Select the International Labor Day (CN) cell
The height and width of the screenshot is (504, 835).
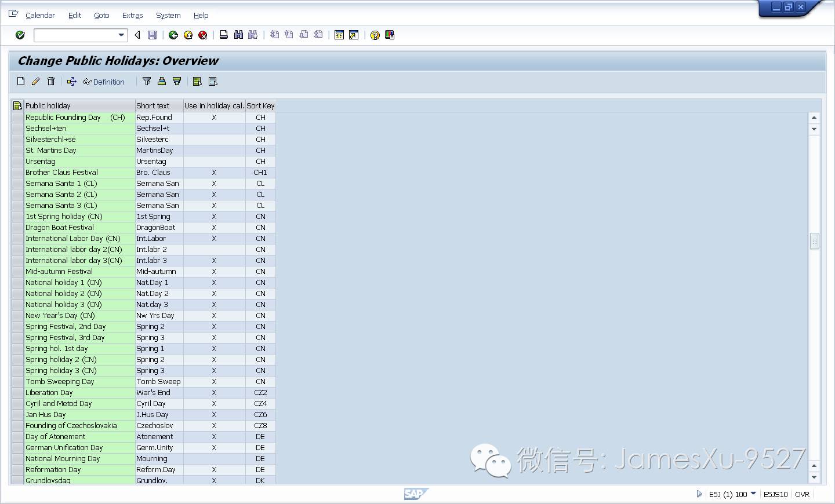79,239
